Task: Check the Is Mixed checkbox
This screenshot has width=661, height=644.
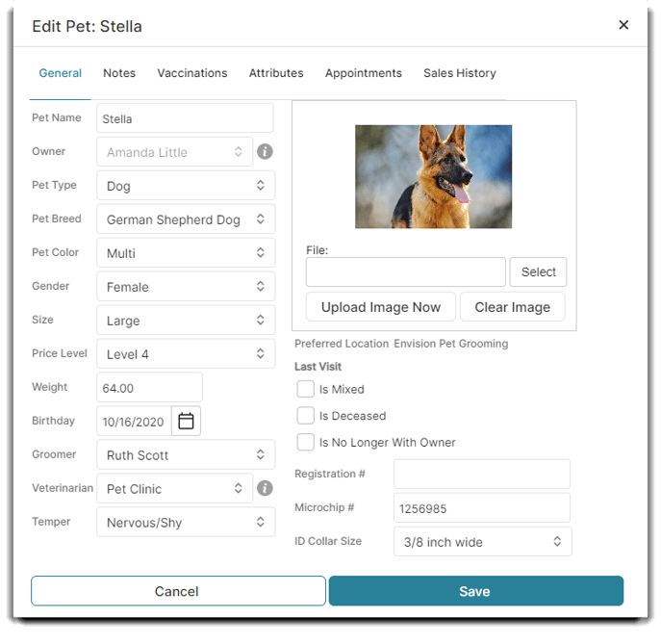Action: pos(305,389)
